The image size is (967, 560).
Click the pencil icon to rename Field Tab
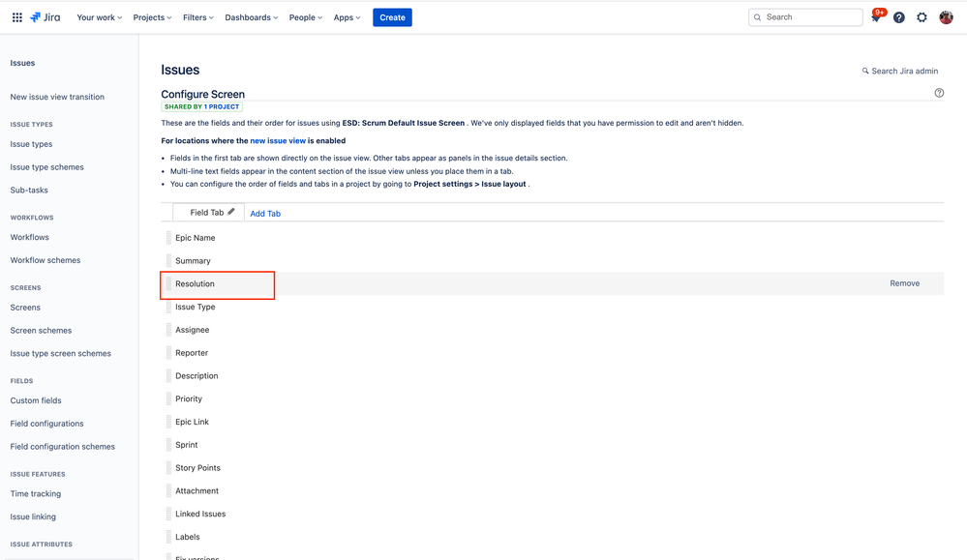[x=231, y=212]
